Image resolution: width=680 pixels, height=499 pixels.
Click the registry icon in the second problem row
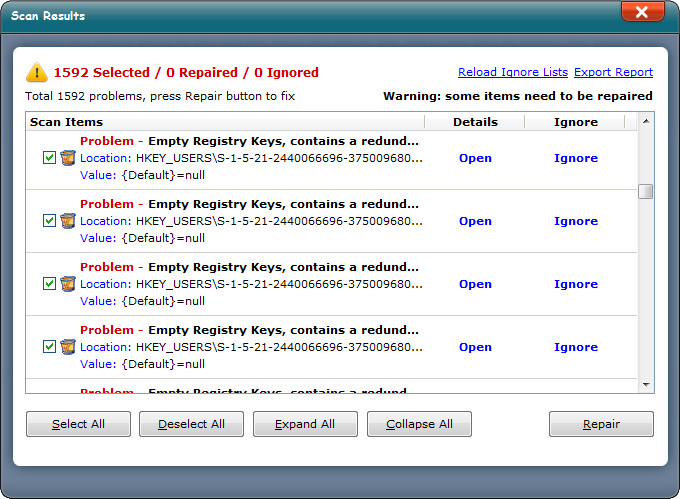click(x=68, y=221)
